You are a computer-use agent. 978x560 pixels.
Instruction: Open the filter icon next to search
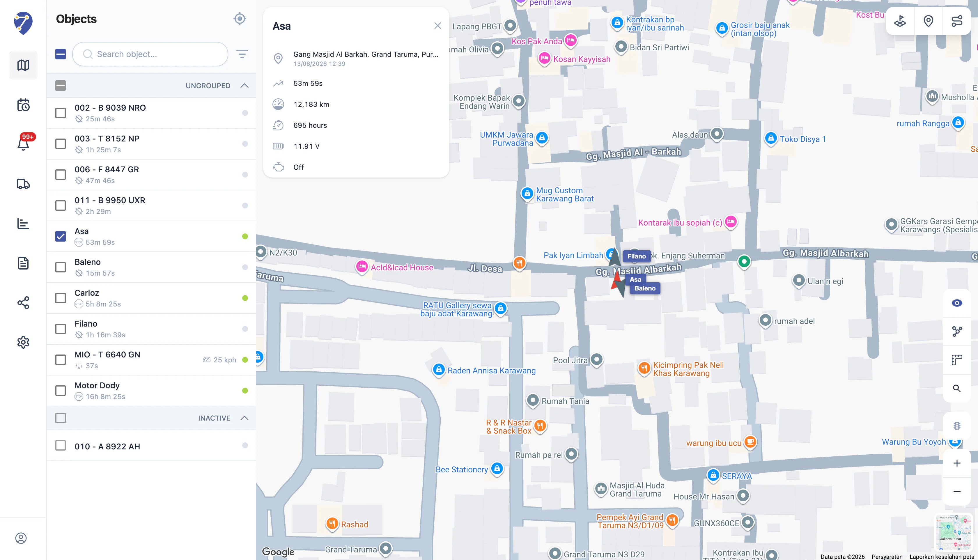[242, 54]
